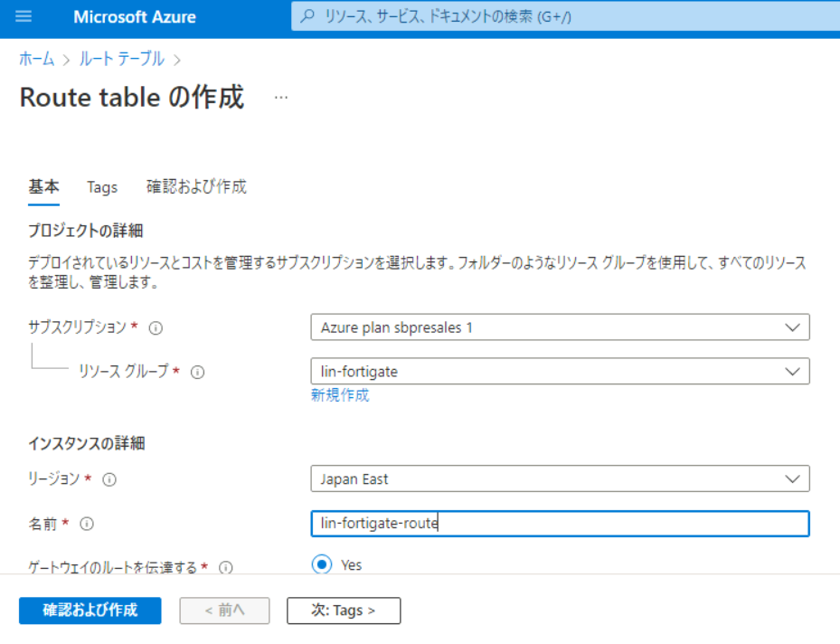Click the info icon next to リソース グループ

(197, 372)
